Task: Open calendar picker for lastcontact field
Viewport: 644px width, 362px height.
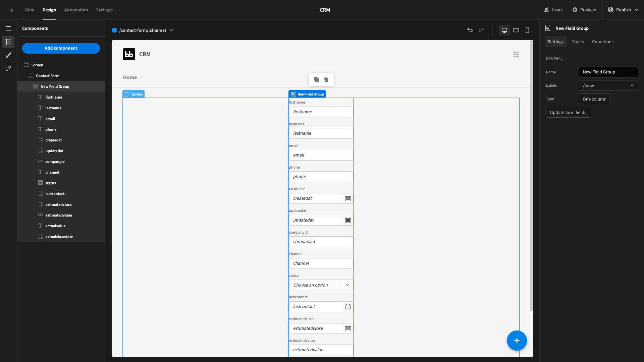Action: point(348,307)
